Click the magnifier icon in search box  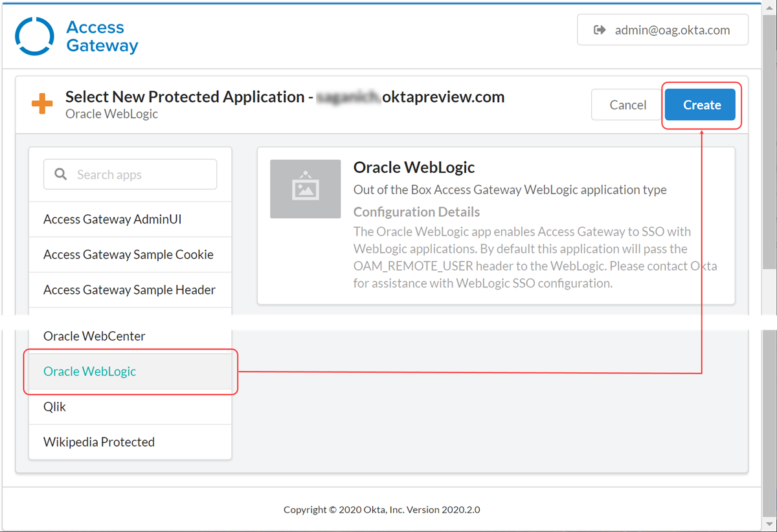61,175
